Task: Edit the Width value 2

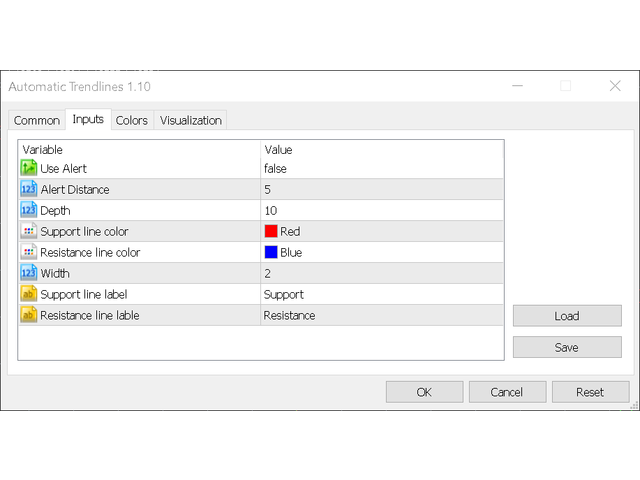Action: pos(382,273)
